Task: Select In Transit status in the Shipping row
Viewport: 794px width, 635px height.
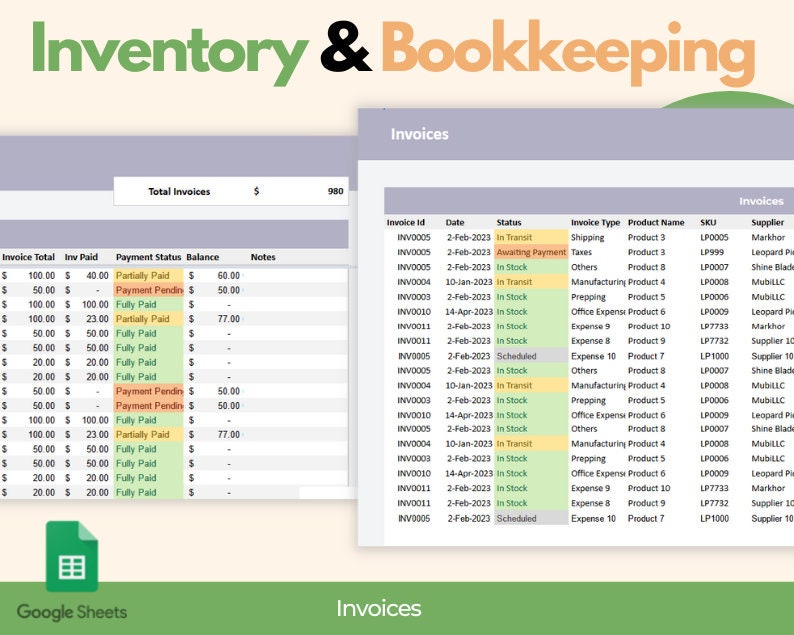Action: pos(531,237)
